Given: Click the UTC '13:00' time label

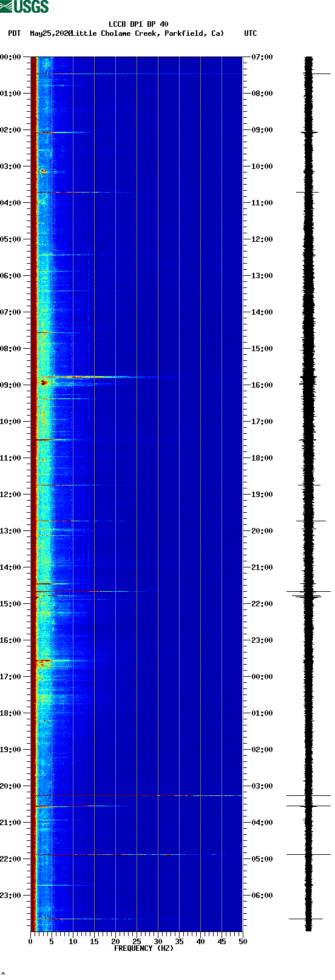Looking at the screenshot, I should pos(262,276).
